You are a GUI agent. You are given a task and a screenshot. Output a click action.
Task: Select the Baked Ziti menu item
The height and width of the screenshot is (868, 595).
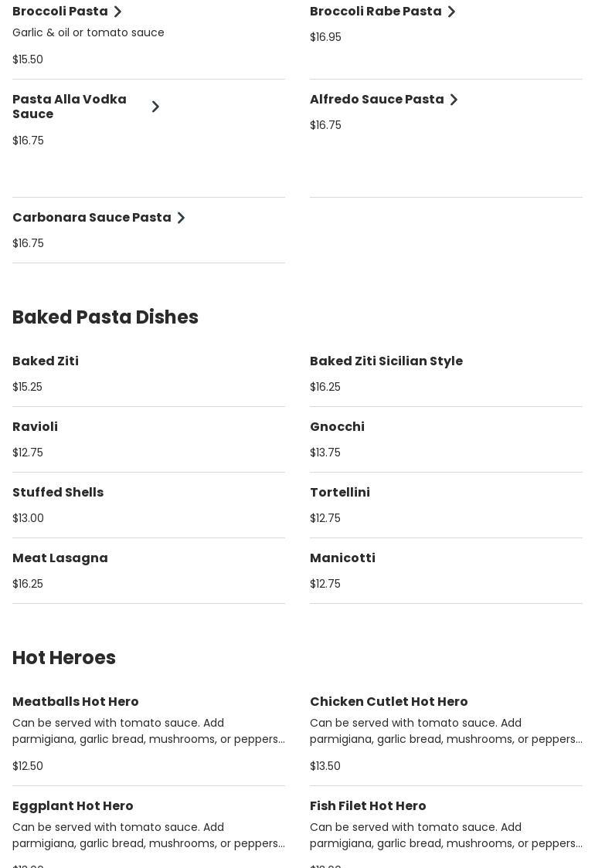(46, 361)
